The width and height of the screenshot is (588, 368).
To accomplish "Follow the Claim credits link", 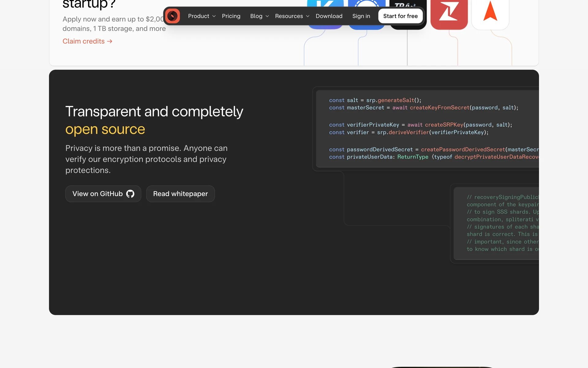I will (x=84, y=41).
